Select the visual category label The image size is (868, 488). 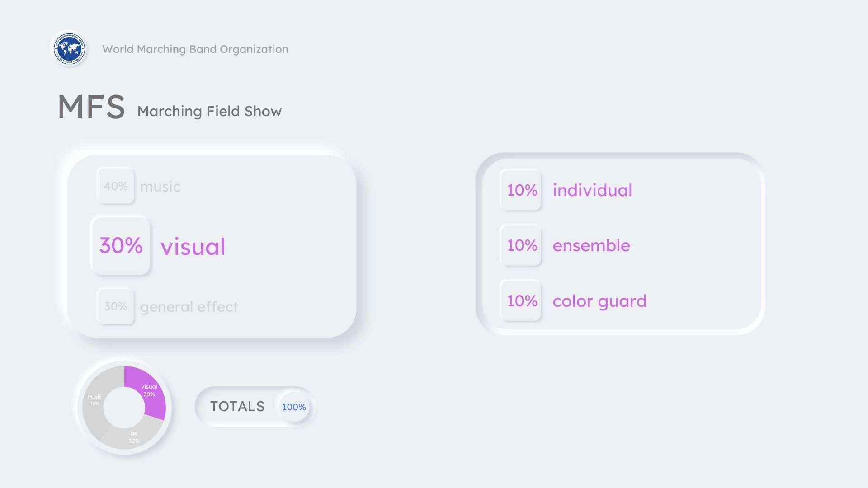193,247
